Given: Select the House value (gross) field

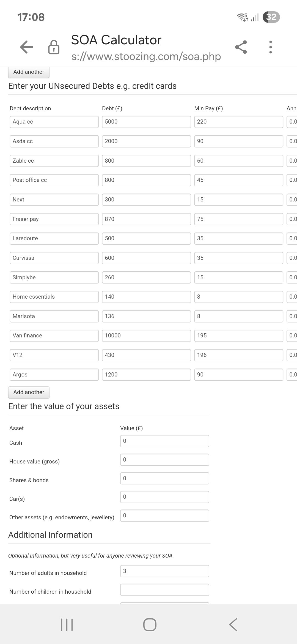Looking at the screenshot, I should [x=164, y=460].
